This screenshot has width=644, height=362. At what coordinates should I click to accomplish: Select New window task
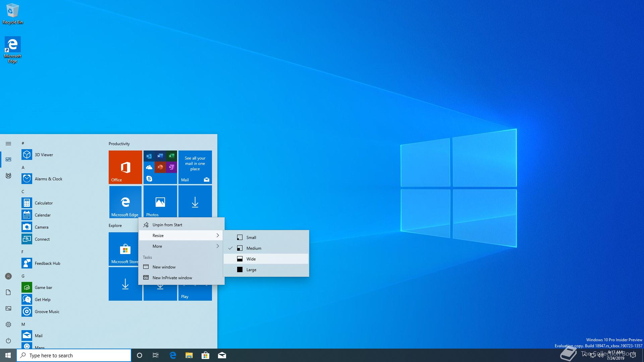tap(181, 267)
